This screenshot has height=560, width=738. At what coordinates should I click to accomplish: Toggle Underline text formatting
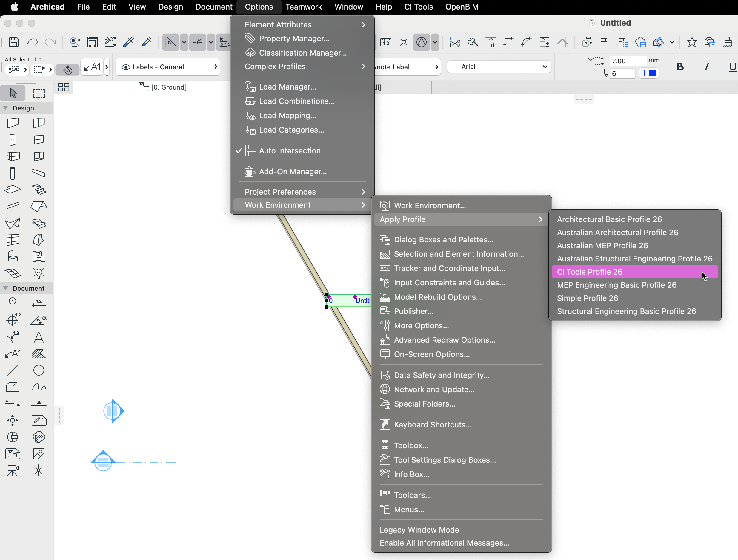pyautogui.click(x=732, y=67)
